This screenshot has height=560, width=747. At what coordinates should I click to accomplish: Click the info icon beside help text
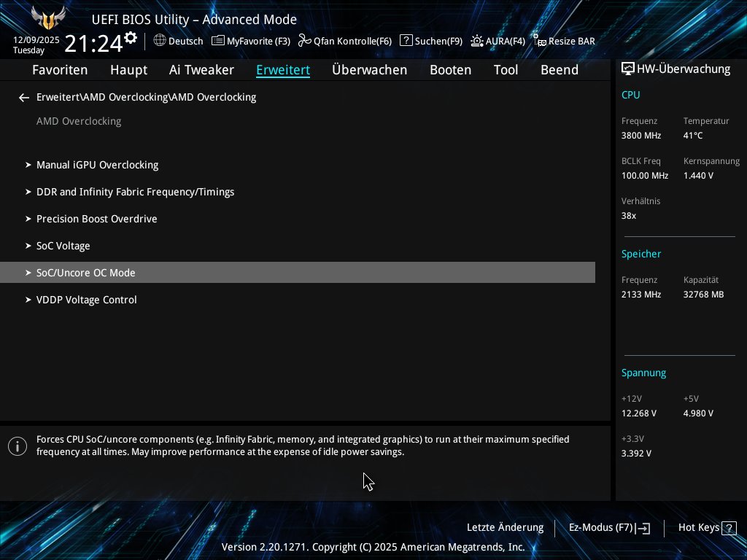click(18, 446)
